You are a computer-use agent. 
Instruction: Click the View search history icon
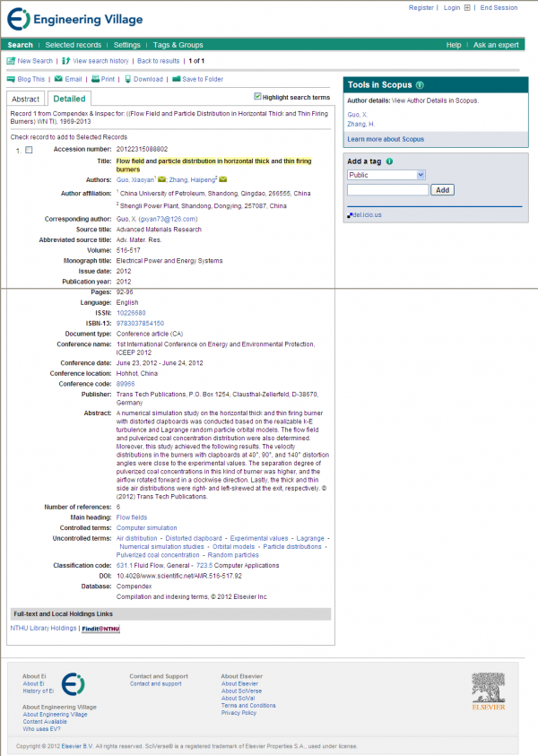(66, 61)
